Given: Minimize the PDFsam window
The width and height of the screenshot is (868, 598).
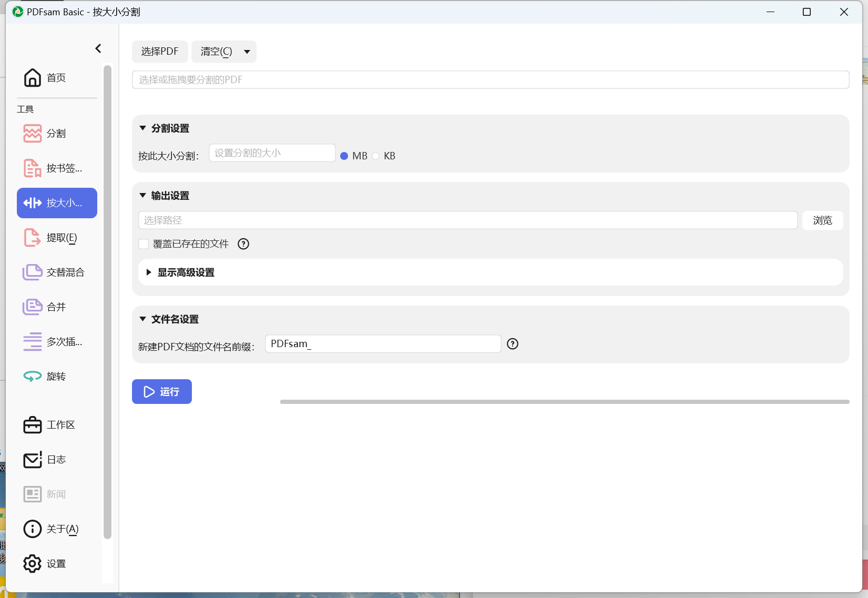Looking at the screenshot, I should point(770,12).
